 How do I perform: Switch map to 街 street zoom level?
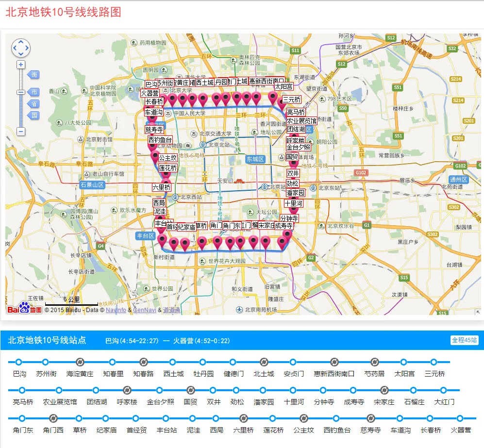35,74
